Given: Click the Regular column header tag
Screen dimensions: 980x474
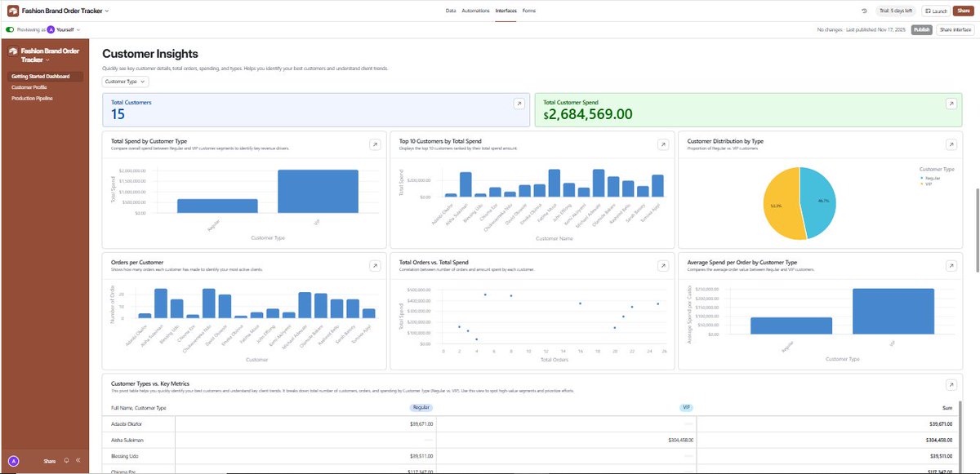Looking at the screenshot, I should (421, 406).
